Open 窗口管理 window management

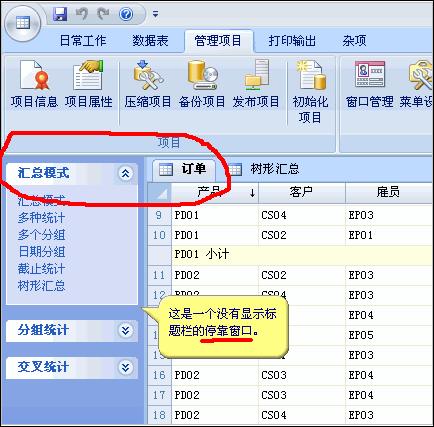point(369,84)
